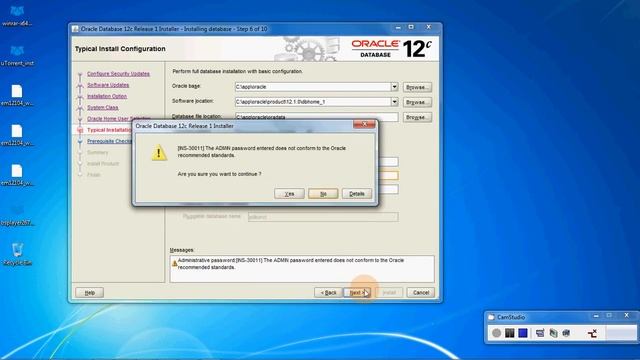Select bsplayer desktop icon
Image resolution: width=640 pixels, height=360 pixels.
pyautogui.click(x=17, y=215)
